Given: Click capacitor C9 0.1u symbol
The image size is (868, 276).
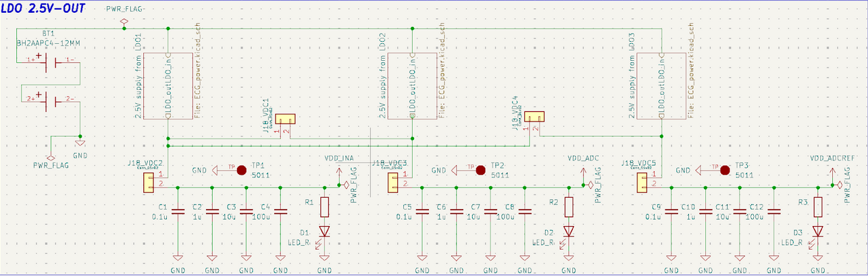Looking at the screenshot, I should click(671, 212).
